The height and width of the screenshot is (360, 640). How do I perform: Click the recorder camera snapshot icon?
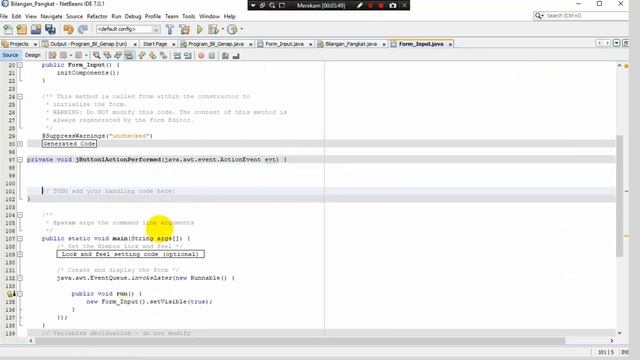[393, 6]
